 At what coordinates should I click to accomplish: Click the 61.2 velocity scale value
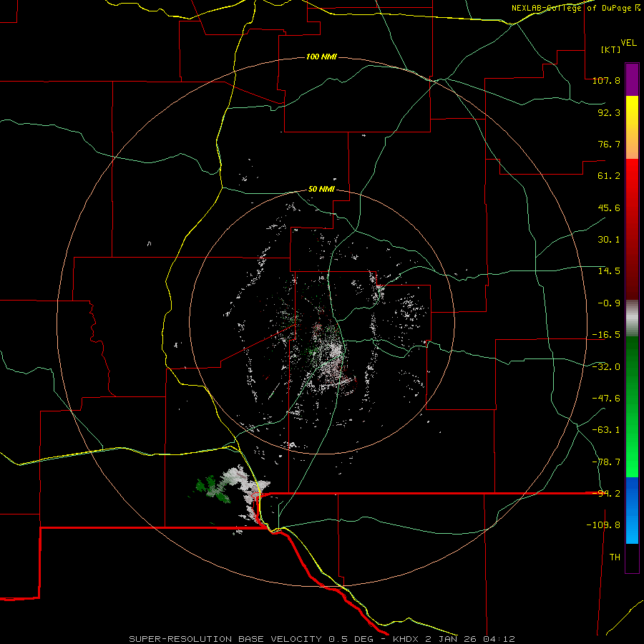tap(609, 176)
